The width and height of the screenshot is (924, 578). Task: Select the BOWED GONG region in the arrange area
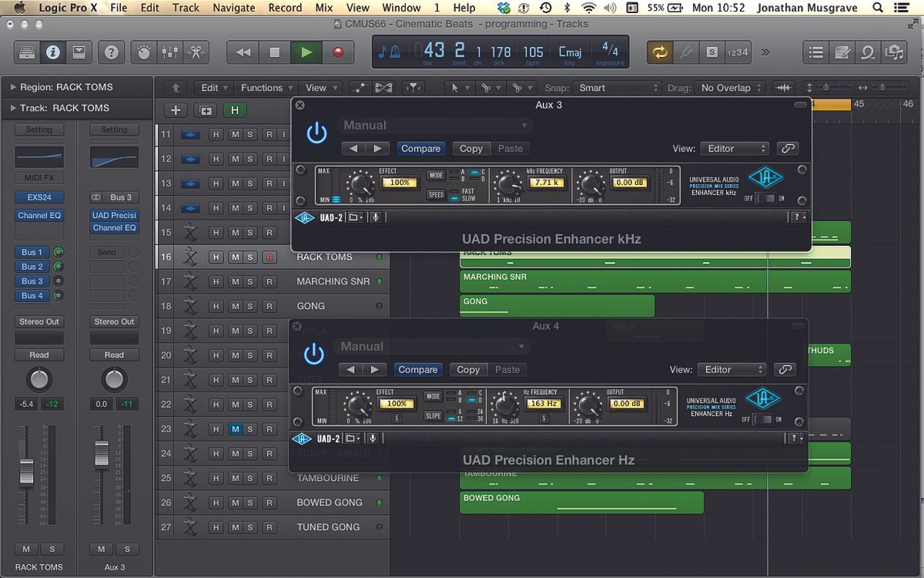pos(581,502)
